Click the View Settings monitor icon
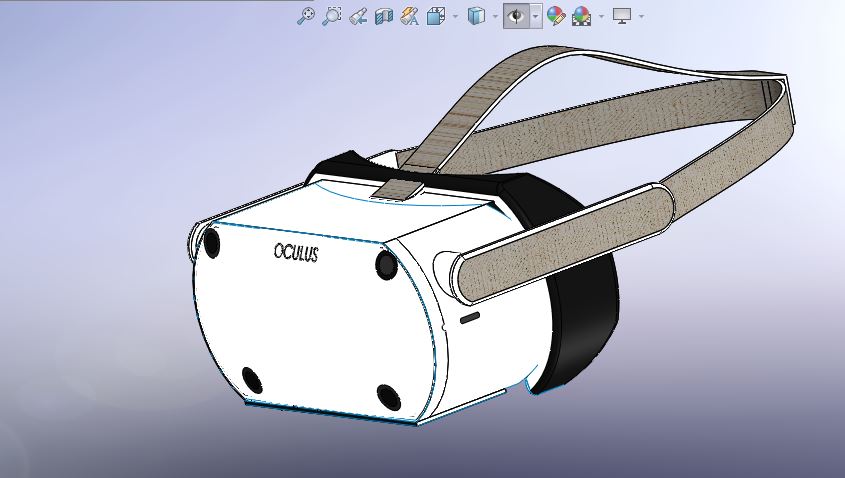The width and height of the screenshot is (845, 478). point(622,16)
